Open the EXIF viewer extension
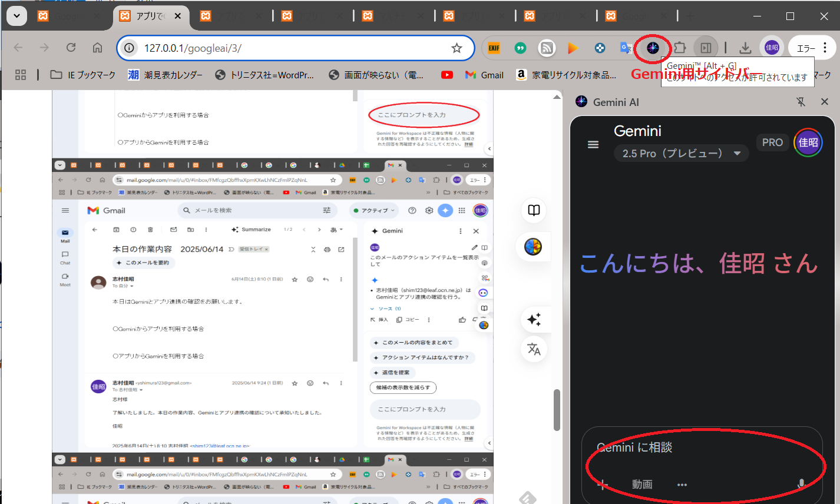 point(494,48)
